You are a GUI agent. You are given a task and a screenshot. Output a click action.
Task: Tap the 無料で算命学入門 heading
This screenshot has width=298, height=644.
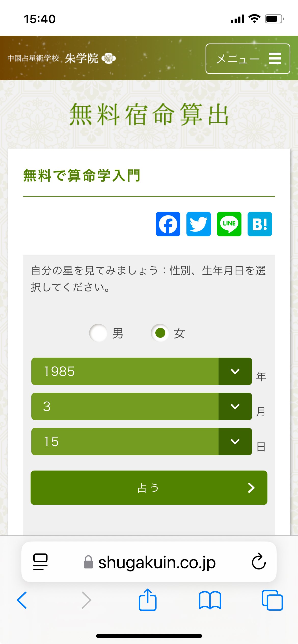[82, 175]
